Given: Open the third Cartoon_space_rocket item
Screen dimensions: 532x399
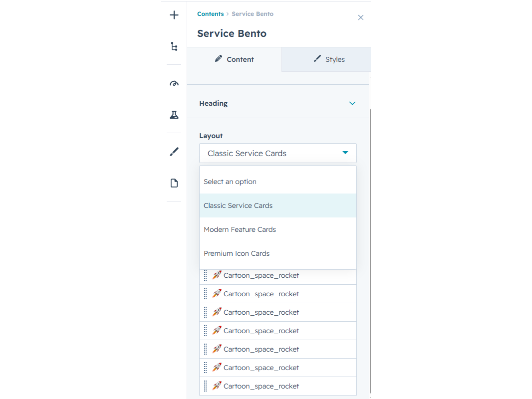Looking at the screenshot, I should point(278,312).
